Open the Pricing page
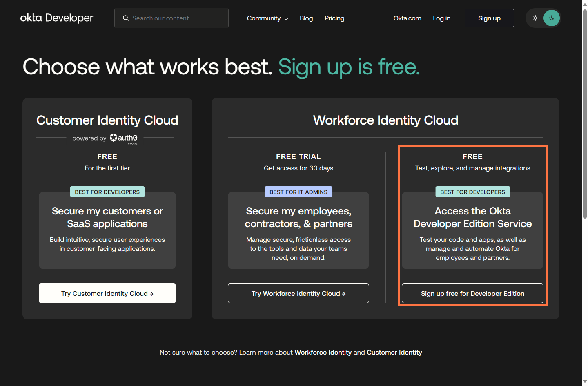Image resolution: width=588 pixels, height=386 pixels. 334,18
